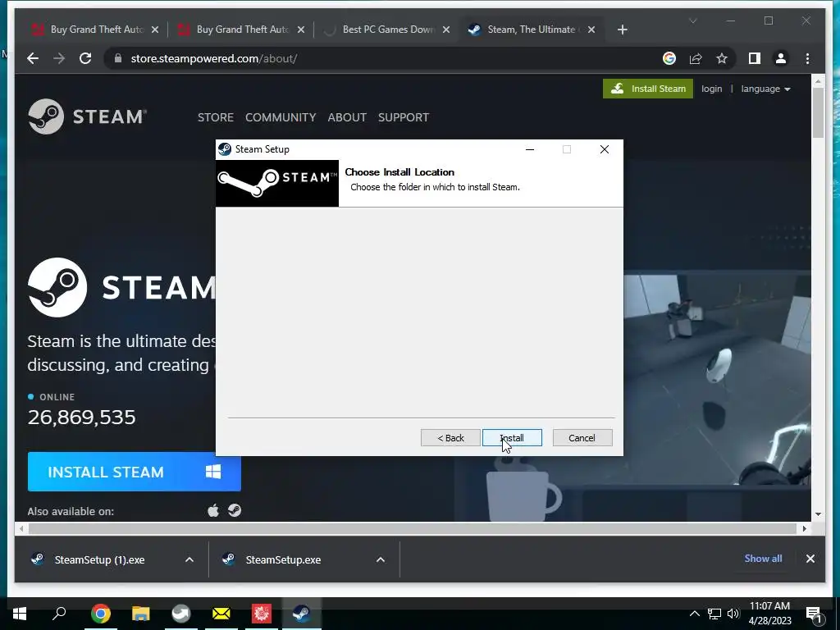Cancel the Steam Setup installer
Screen dimensions: 840x630
pos(582,438)
